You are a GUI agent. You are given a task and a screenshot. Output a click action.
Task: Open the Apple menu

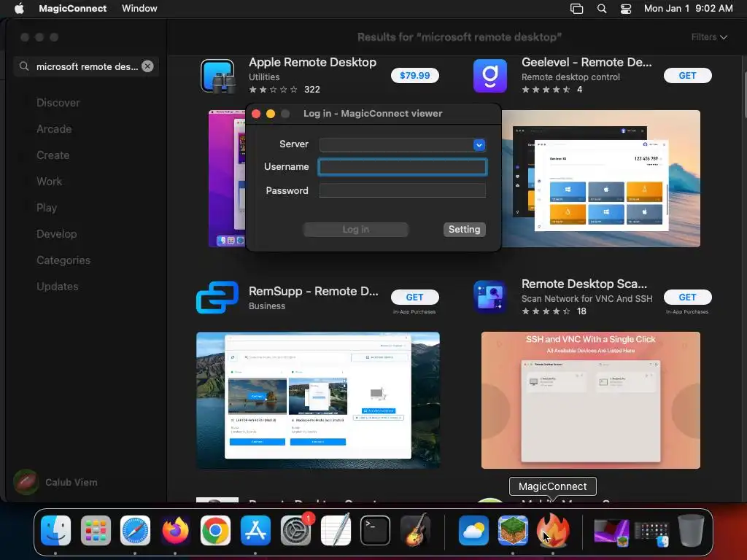click(x=19, y=9)
